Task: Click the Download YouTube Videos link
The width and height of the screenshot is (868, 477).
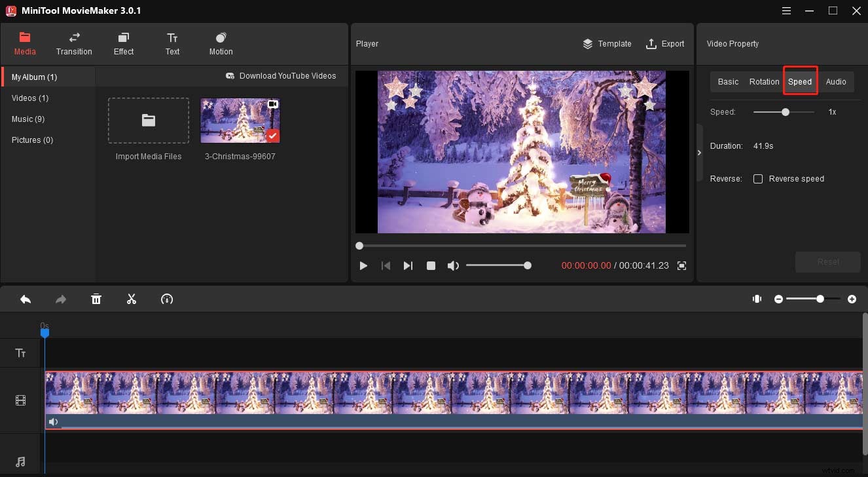Action: (x=281, y=75)
